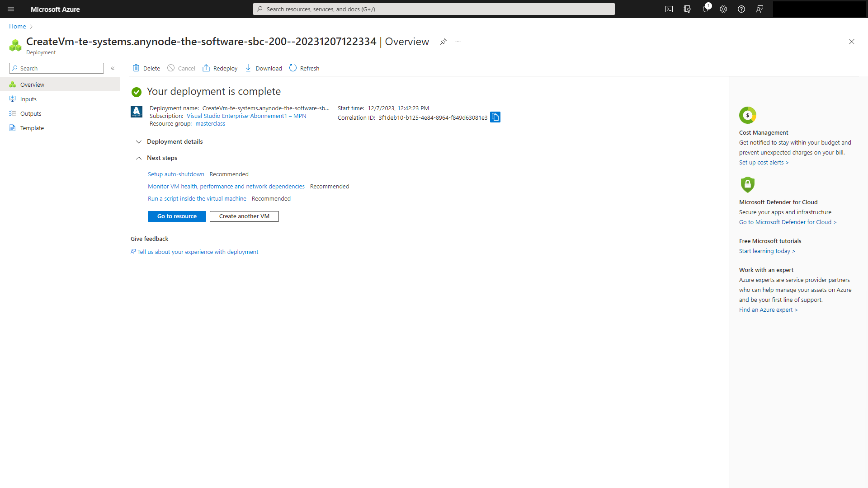Click the start time '12/7/2023, 12:42:23 PM'

click(398, 108)
